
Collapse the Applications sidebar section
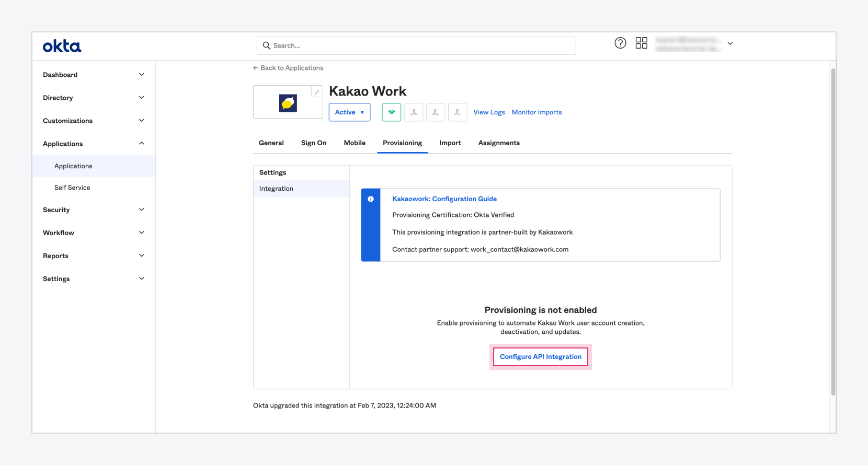click(94, 144)
